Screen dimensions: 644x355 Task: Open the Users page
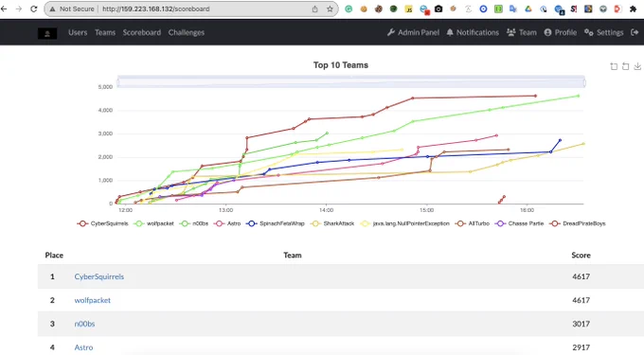click(78, 32)
